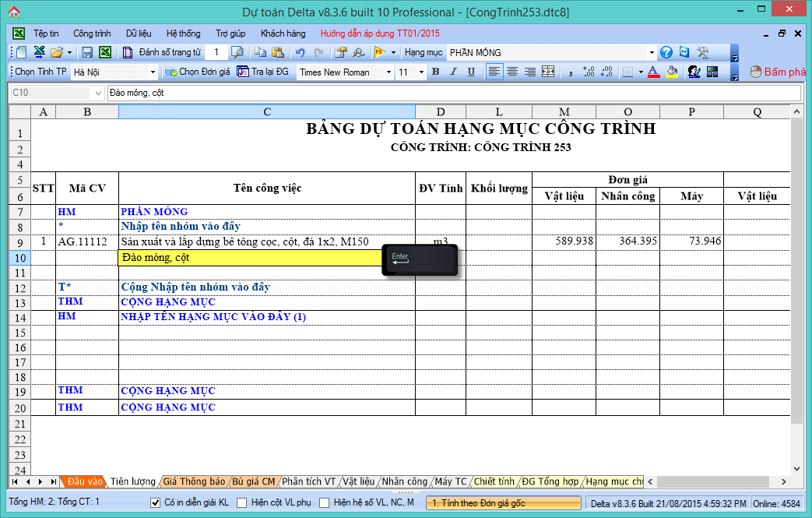Merge cells with the merge icon

click(x=548, y=72)
